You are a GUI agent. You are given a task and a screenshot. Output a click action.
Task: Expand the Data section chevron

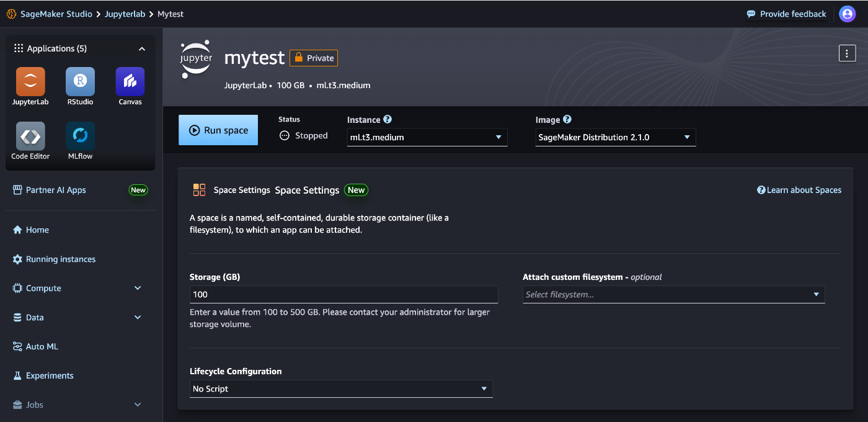[138, 317]
